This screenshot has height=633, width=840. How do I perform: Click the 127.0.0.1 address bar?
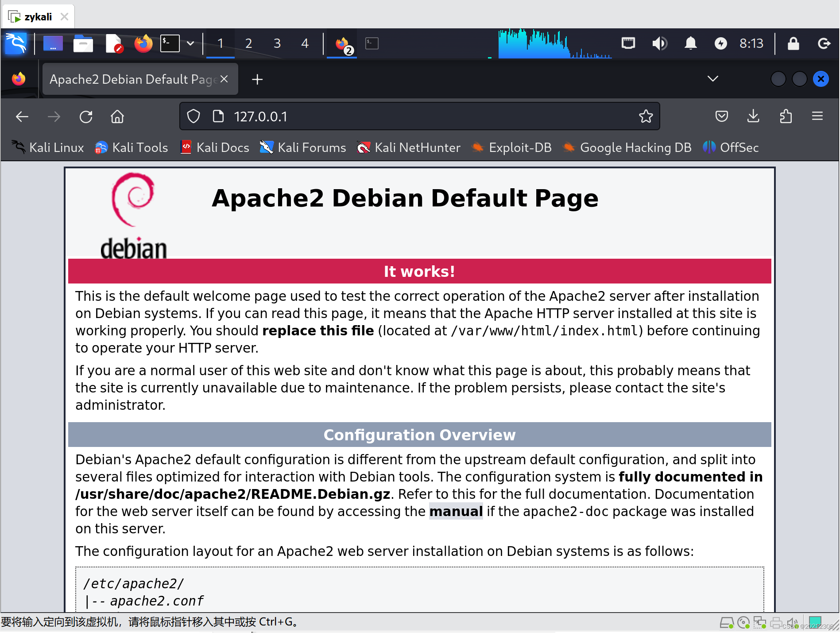(x=419, y=117)
